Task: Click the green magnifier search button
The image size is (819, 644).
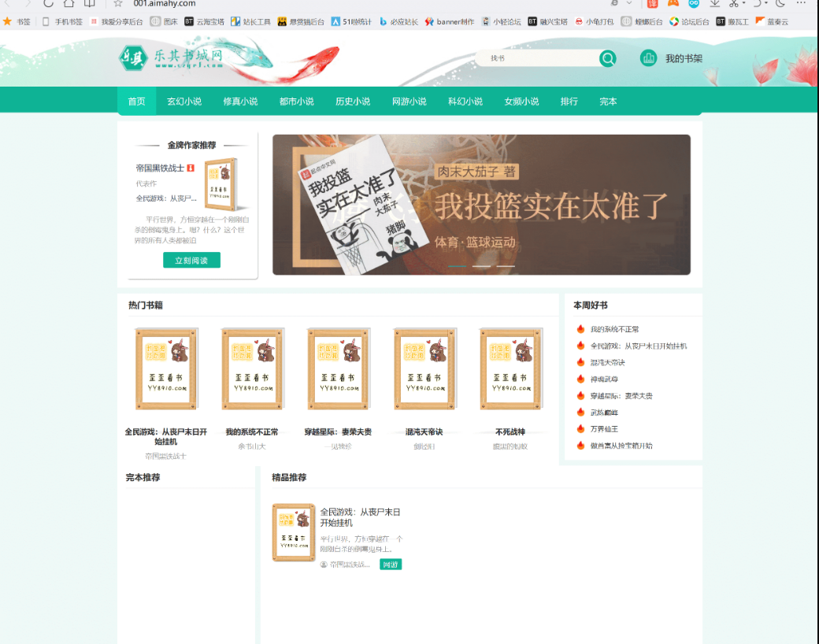Action: point(607,58)
